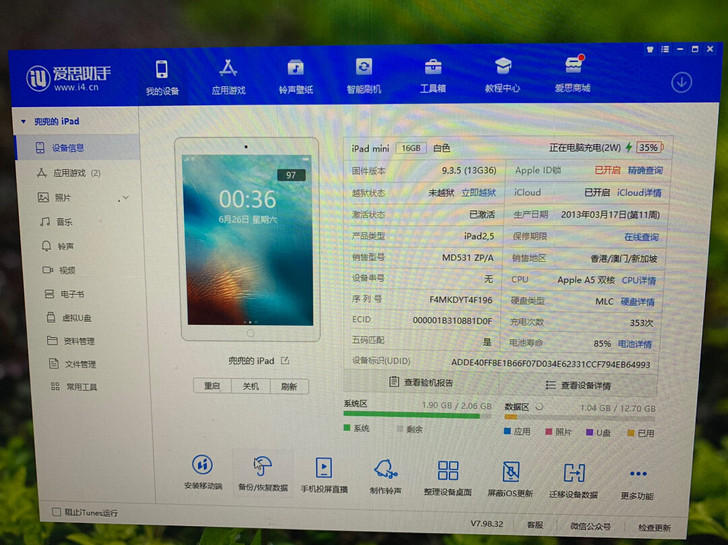
Task: Click the 35% battery indicator
Action: point(650,148)
